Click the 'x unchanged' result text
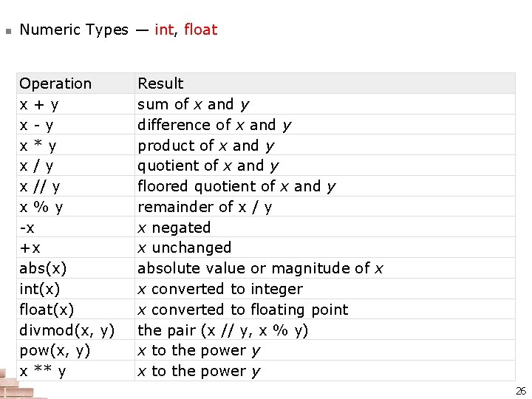The image size is (532, 399). click(184, 248)
